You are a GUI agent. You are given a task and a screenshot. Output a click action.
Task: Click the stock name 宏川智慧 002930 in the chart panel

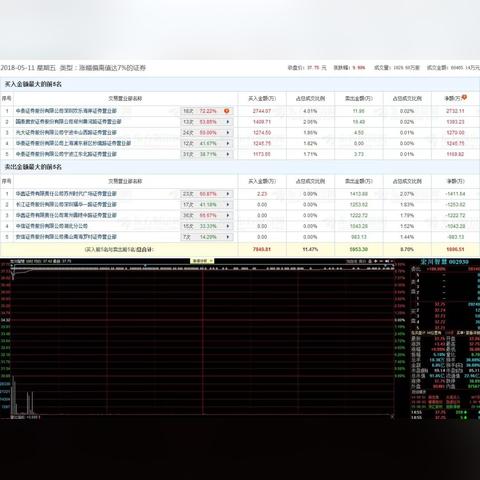[444, 262]
